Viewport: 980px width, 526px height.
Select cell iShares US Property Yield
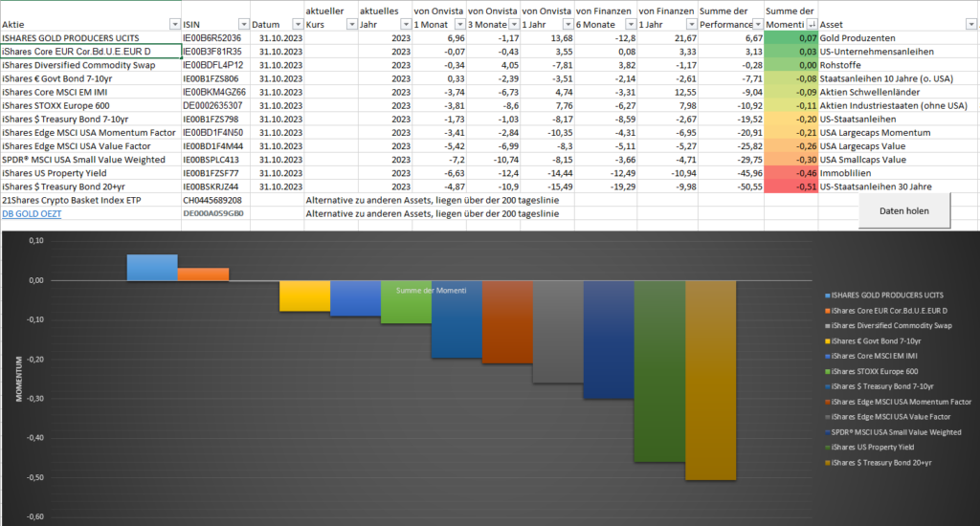(91, 173)
